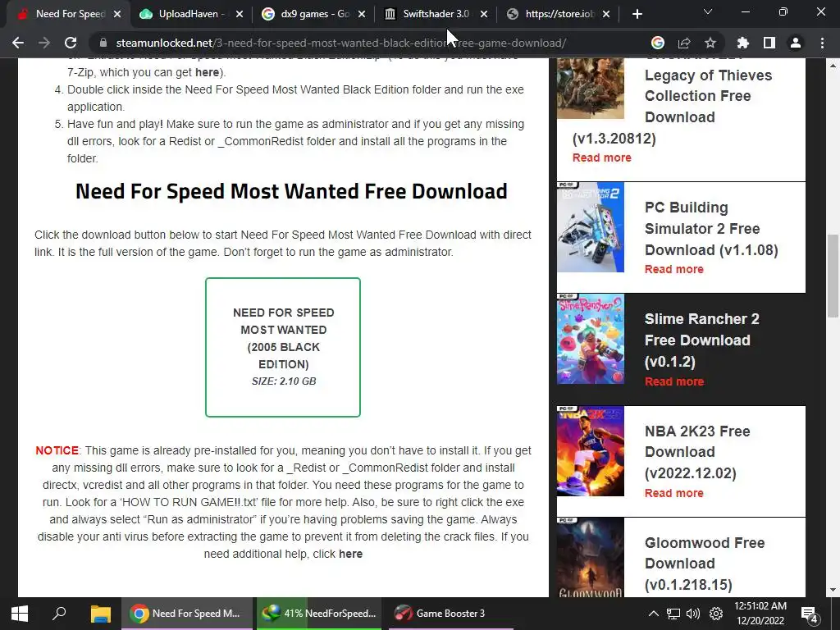Click additional help 'here' link
Screen dimensions: 840x630
click(350, 554)
